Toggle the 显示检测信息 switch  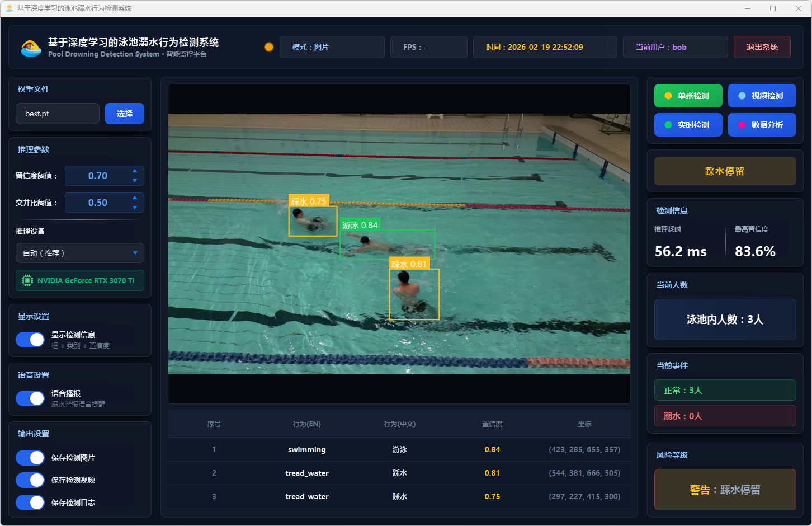click(30, 340)
